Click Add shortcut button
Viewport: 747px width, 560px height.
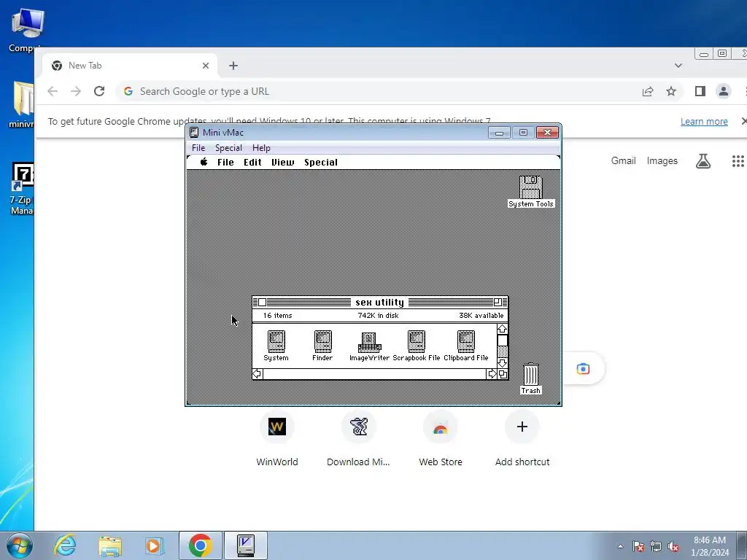(x=522, y=438)
